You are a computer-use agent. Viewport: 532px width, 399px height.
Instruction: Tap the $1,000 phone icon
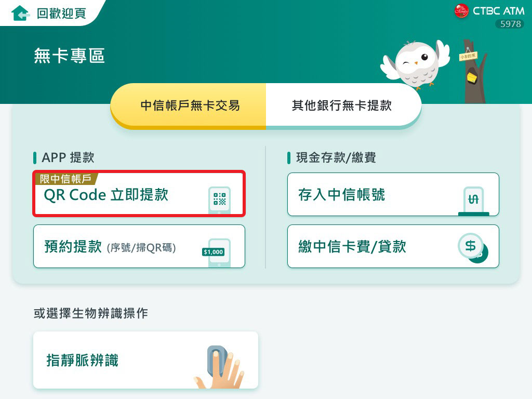(x=217, y=252)
